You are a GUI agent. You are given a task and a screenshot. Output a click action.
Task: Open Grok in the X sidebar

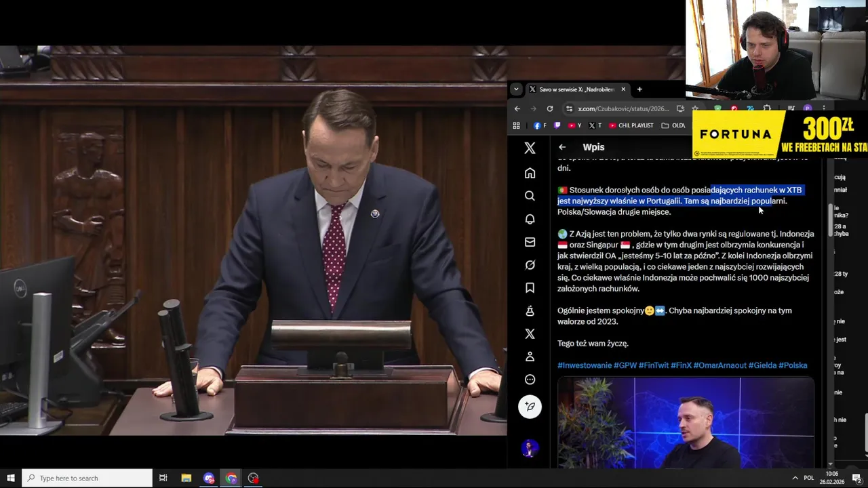tap(530, 265)
